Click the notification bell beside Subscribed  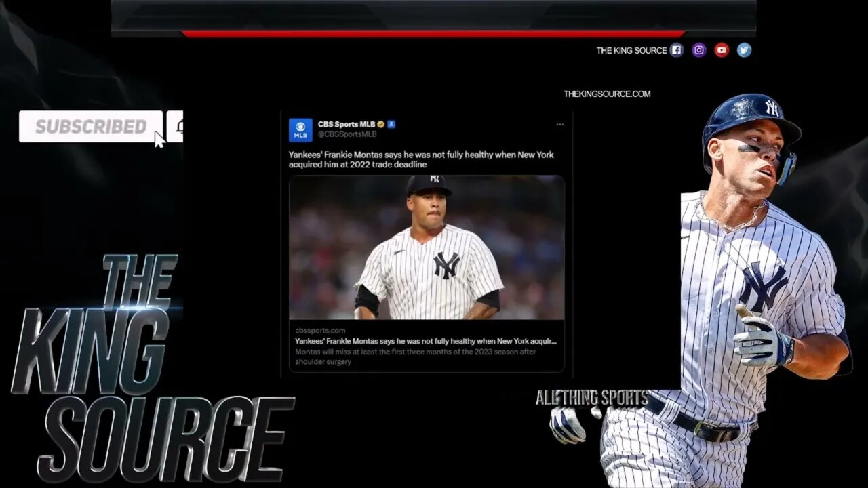coord(176,127)
